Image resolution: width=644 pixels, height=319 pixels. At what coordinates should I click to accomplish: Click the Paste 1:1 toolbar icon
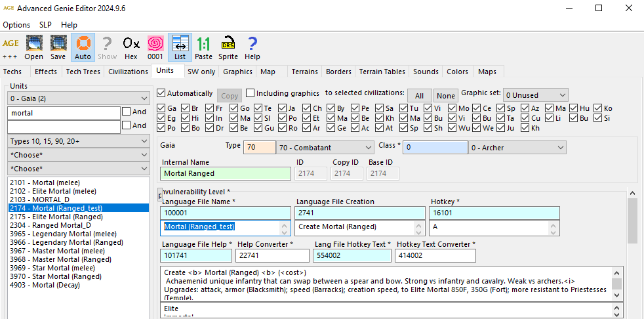(204, 44)
